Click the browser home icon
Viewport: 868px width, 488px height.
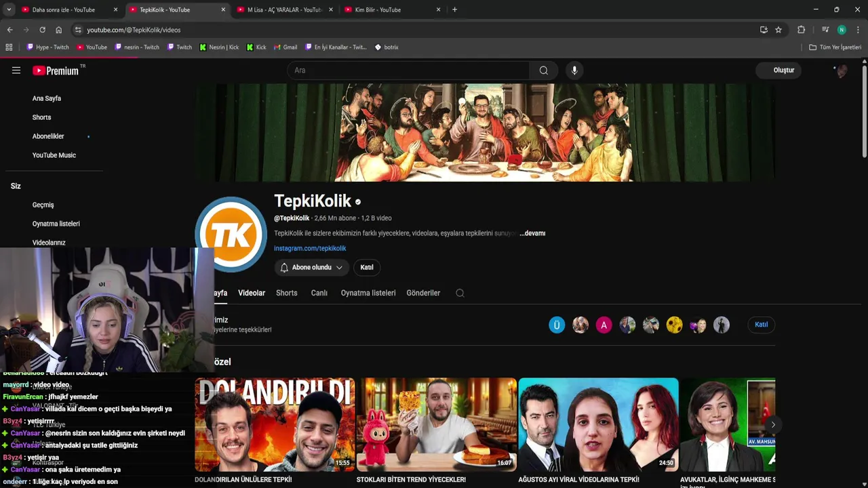[58, 30]
